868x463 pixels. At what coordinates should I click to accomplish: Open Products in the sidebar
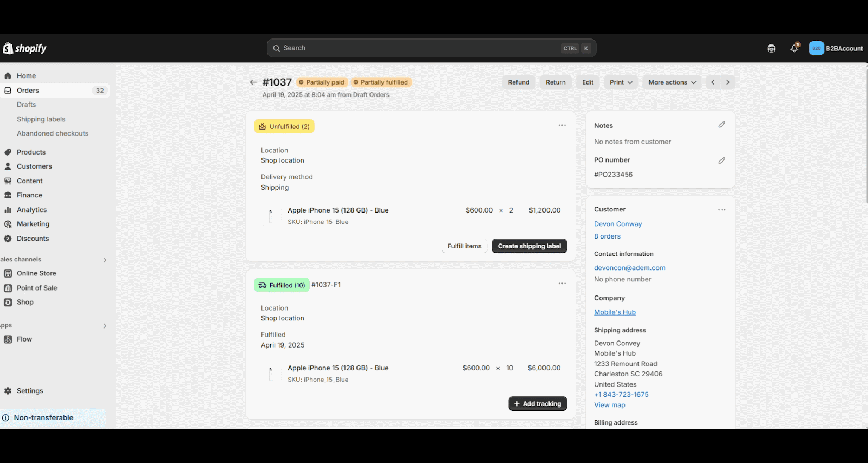coord(31,152)
